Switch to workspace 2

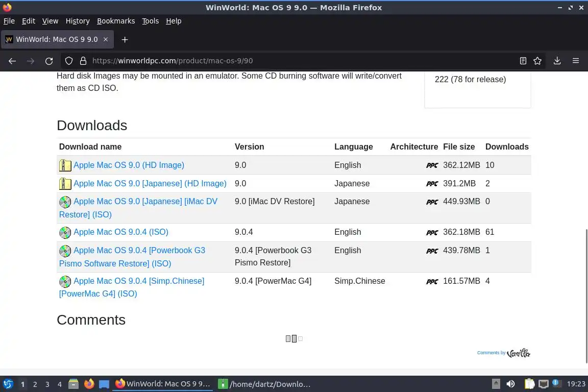(35, 384)
